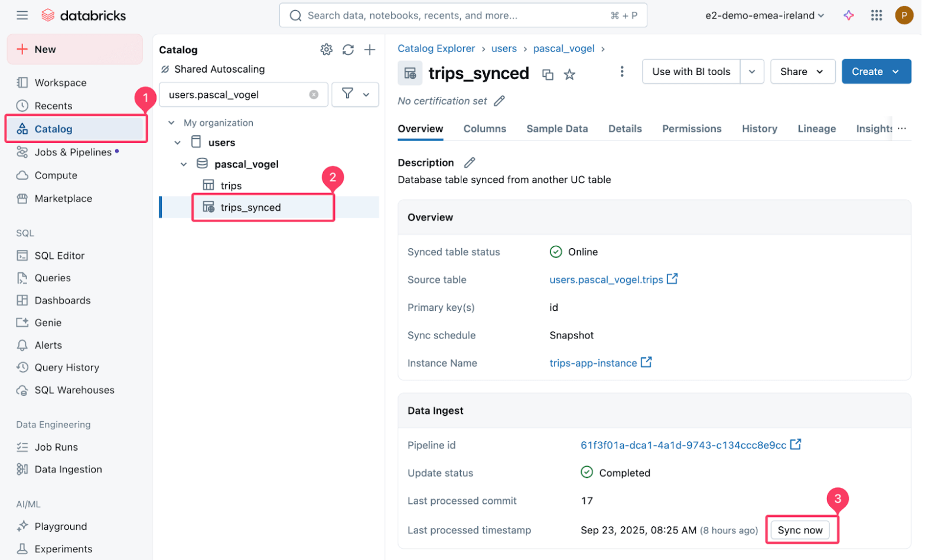The width and height of the screenshot is (925, 560).
Task: Switch to the Sample Data tab
Action: 557,129
